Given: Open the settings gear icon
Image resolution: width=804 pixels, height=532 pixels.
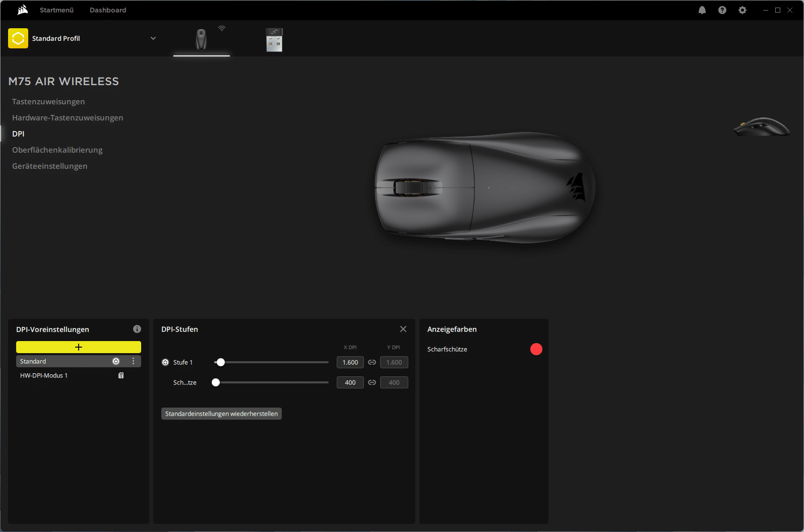Looking at the screenshot, I should click(x=742, y=10).
